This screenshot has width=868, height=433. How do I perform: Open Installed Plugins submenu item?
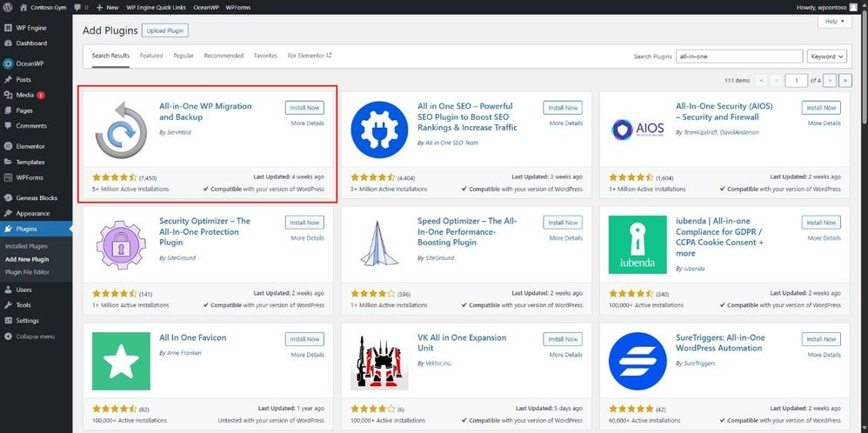click(27, 246)
